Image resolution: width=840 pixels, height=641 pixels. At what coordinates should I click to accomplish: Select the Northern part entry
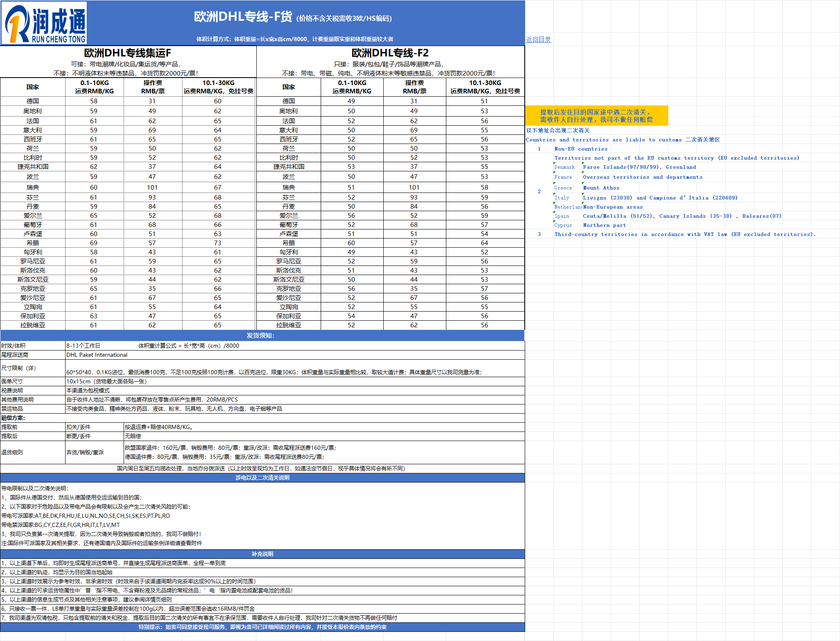coord(604,225)
